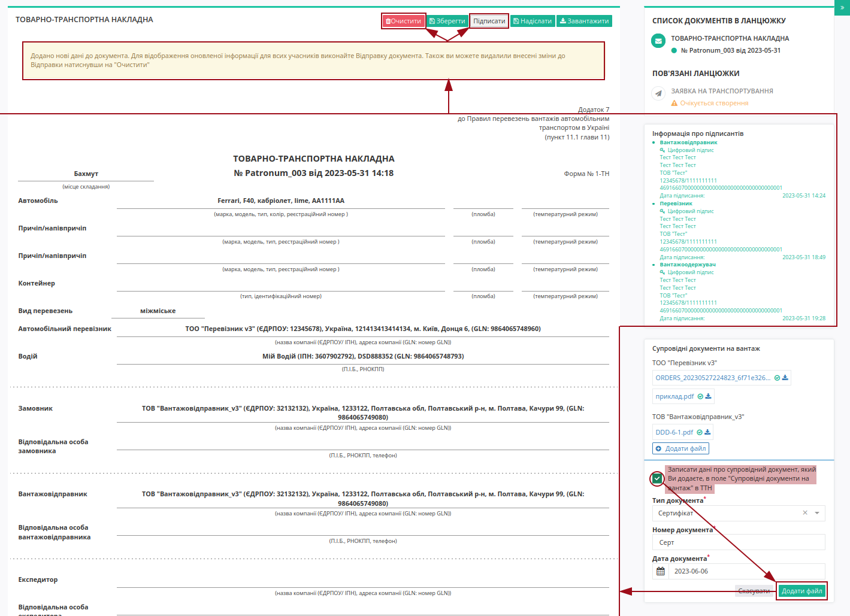Download the ORDERS_20230527224823 file
The image size is (850, 616).
(x=785, y=378)
